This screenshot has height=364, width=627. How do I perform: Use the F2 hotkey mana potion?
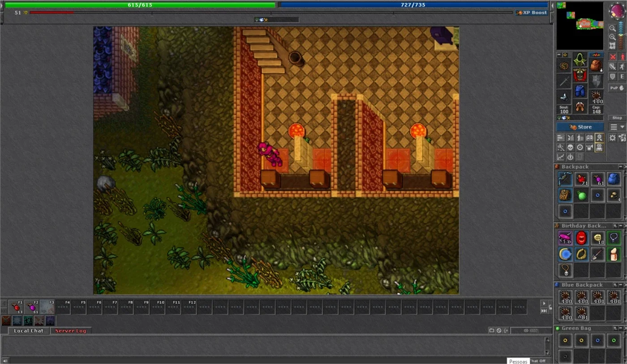(32, 307)
